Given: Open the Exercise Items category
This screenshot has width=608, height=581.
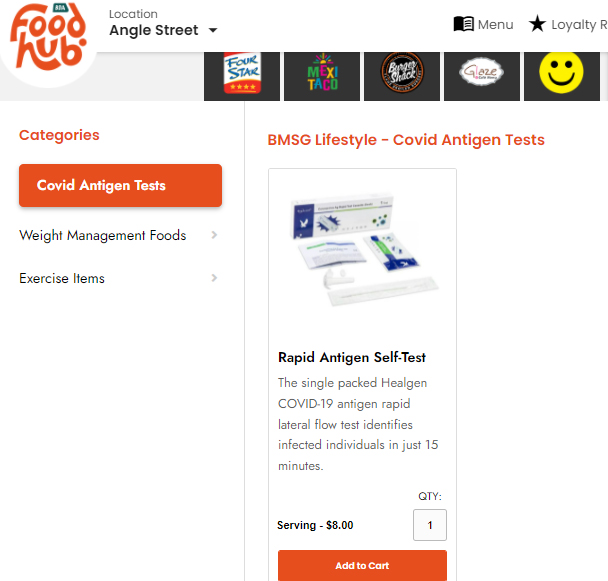Looking at the screenshot, I should [x=62, y=278].
